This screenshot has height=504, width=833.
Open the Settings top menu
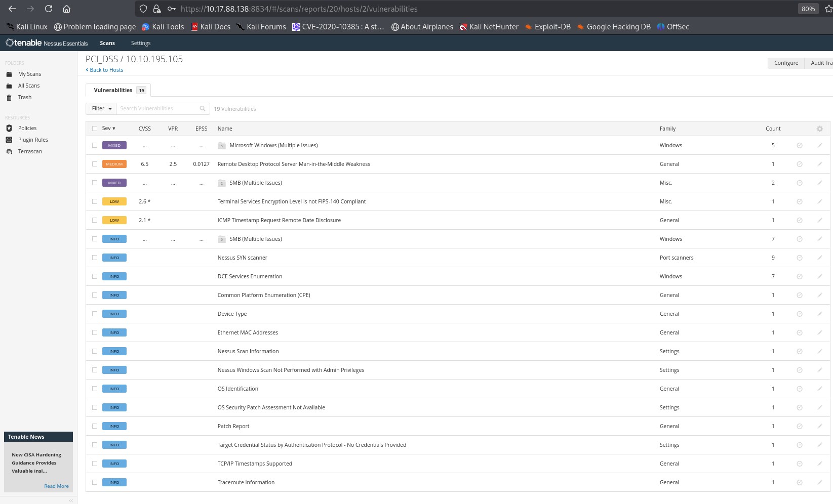pos(141,43)
